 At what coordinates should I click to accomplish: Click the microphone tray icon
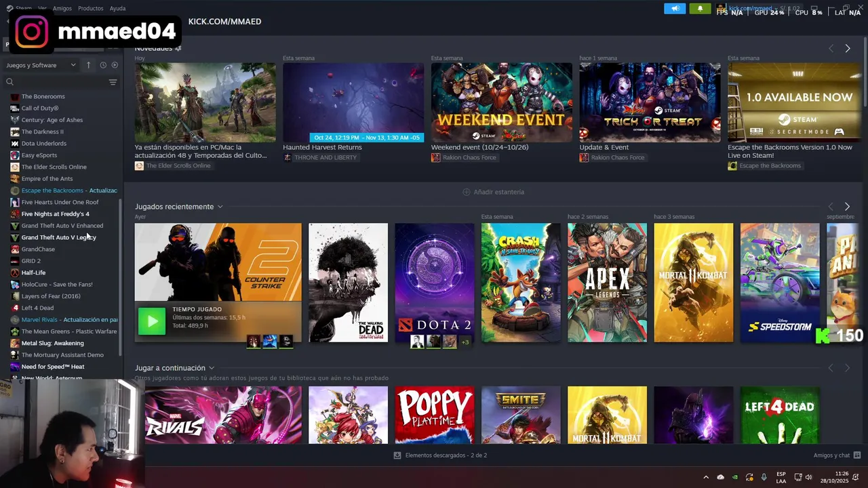[764, 477]
